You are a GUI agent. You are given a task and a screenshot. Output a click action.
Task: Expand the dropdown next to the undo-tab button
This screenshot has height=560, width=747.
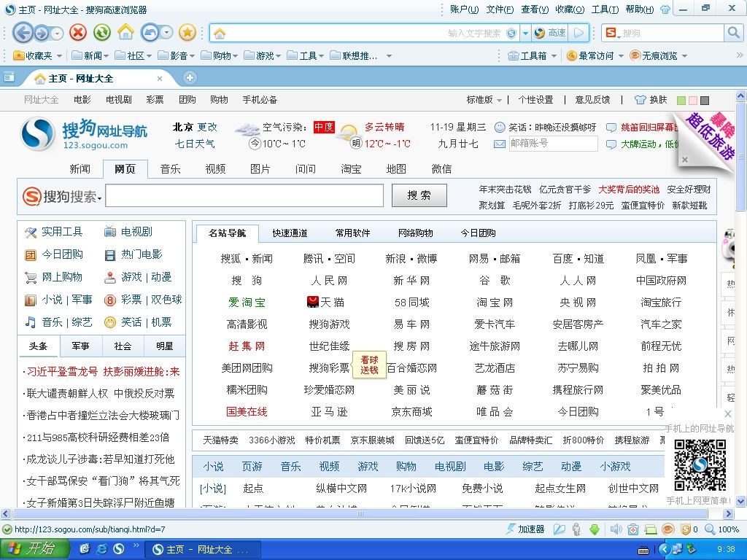click(166, 33)
